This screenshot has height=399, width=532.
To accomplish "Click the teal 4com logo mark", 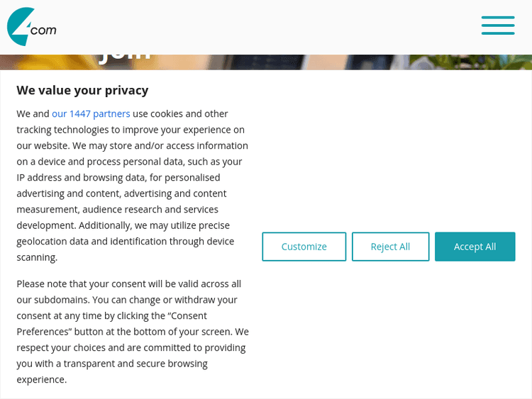I will (20, 27).
